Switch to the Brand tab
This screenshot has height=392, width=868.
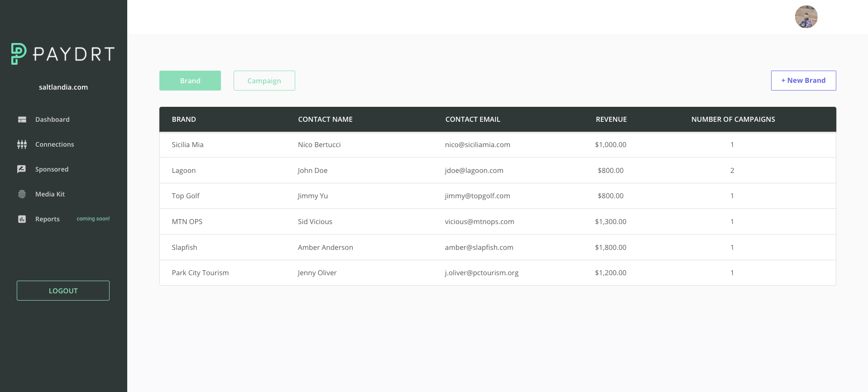pos(190,81)
